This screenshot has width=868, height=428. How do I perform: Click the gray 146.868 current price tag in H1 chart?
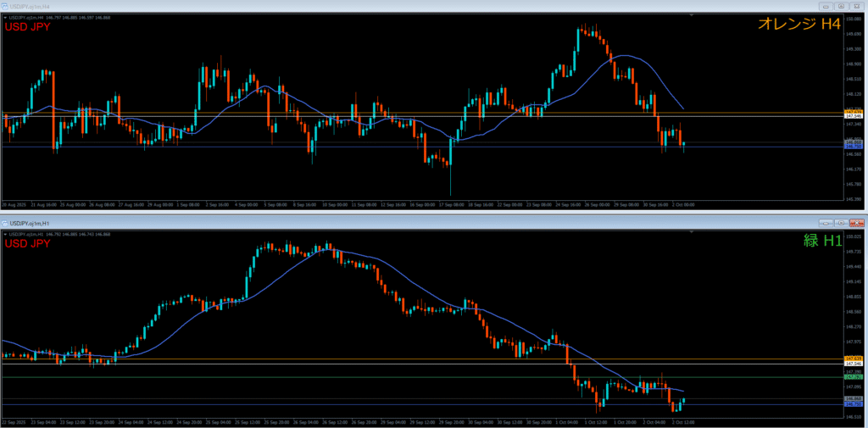(x=852, y=398)
